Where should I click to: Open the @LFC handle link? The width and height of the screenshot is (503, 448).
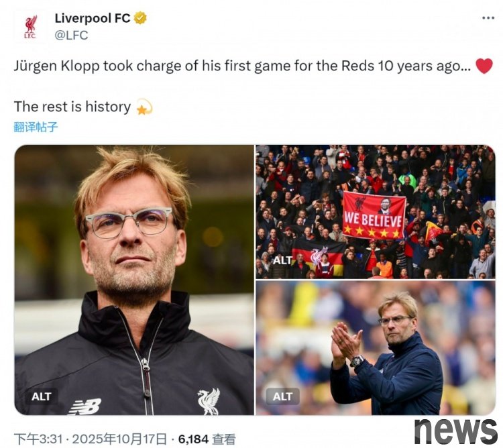[71, 35]
